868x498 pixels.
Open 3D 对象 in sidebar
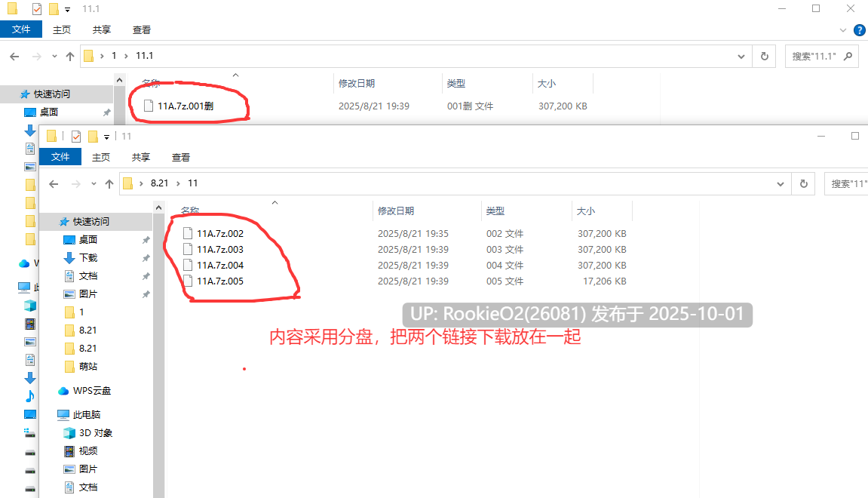pos(95,433)
